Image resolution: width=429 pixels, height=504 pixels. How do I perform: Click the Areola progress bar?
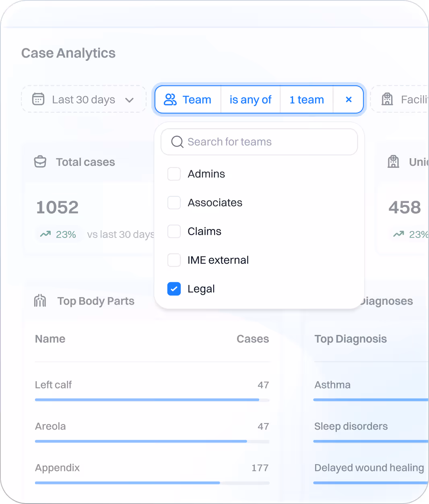(x=152, y=441)
